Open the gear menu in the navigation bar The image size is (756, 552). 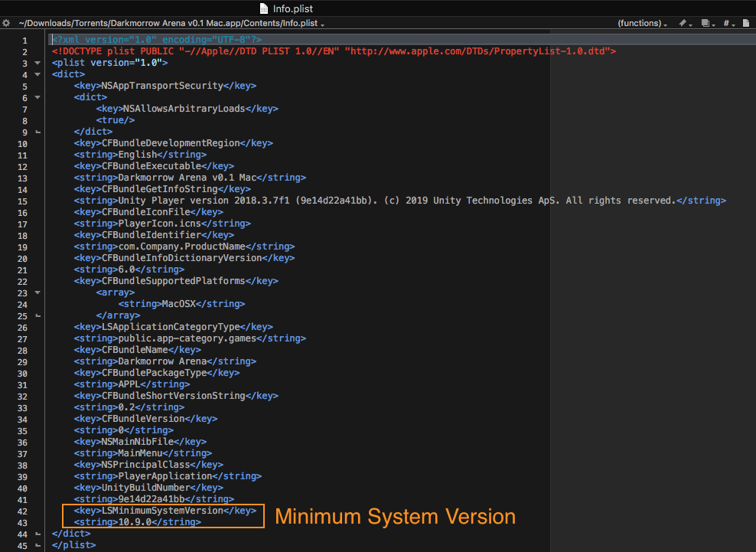(6, 23)
